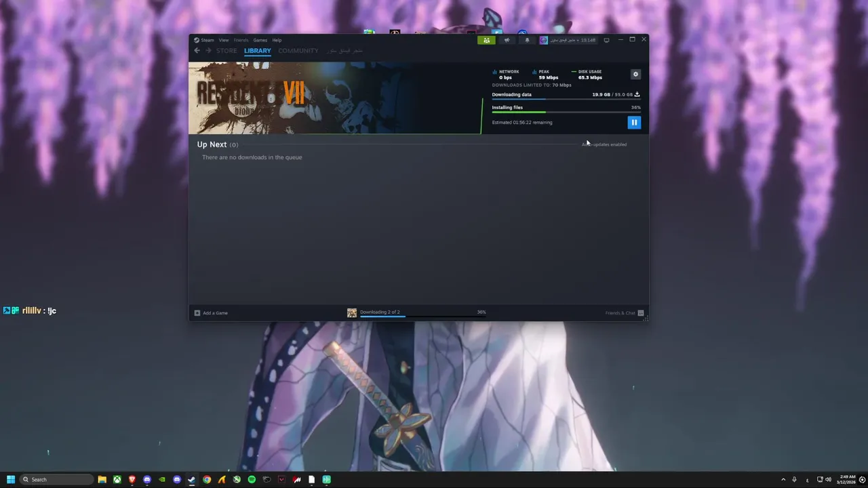Pause the Resident Evil VII download
This screenshot has width=868, height=488.
click(634, 122)
